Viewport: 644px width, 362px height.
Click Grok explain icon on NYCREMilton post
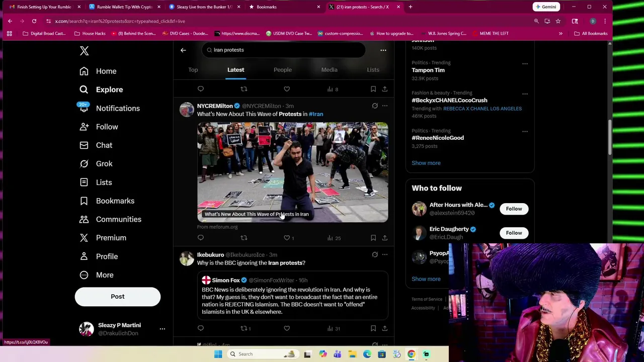pos(375,106)
